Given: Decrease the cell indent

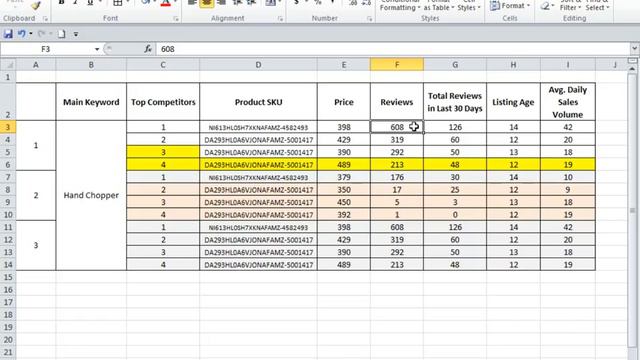Looking at the screenshot, I should [x=237, y=3].
